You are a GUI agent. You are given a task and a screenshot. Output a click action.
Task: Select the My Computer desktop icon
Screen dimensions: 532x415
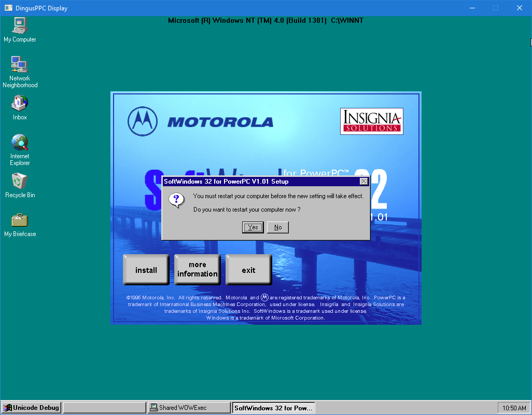[x=20, y=30]
